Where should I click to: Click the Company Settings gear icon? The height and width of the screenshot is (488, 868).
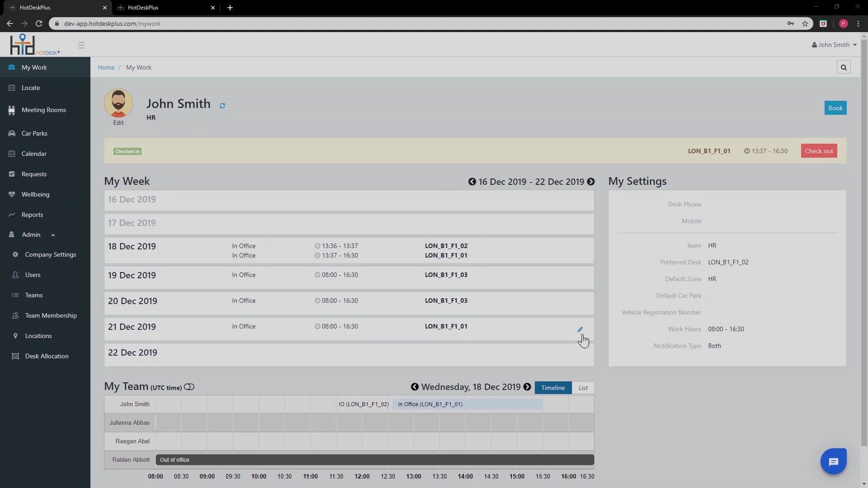click(15, 254)
